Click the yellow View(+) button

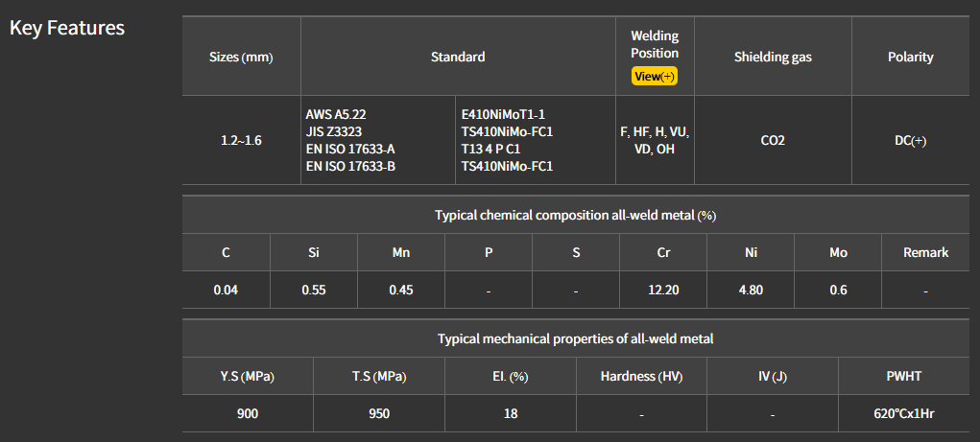coord(655,77)
